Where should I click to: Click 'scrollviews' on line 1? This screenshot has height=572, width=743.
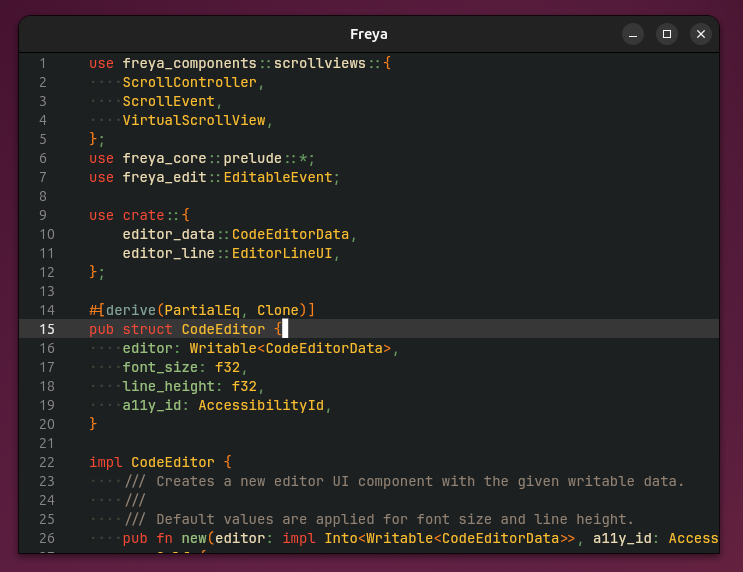coord(320,64)
